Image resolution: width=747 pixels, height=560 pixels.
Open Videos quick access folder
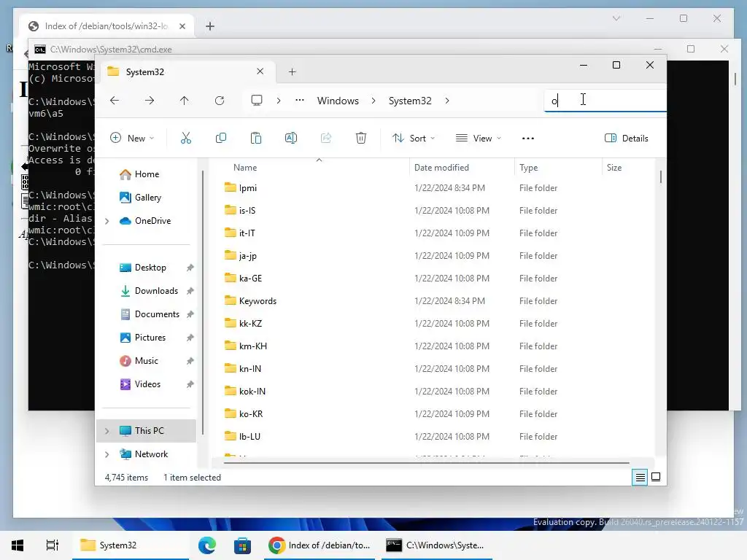pyautogui.click(x=149, y=384)
